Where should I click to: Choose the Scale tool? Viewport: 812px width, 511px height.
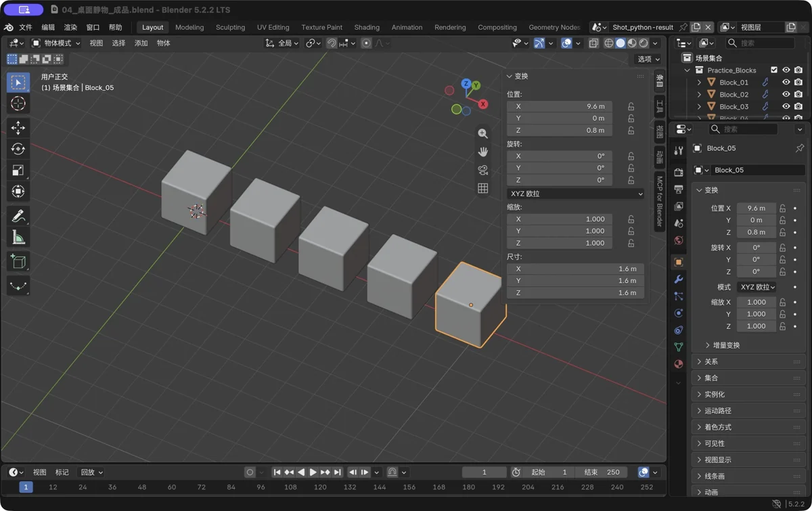(18, 171)
